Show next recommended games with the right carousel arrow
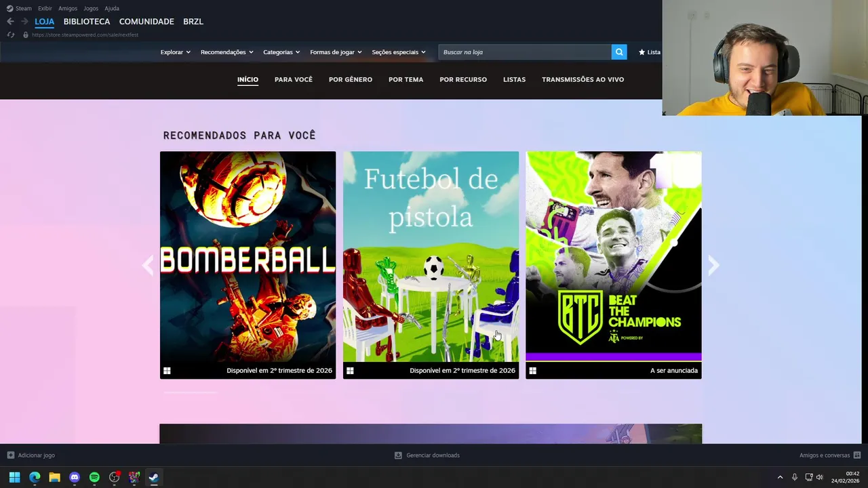Image resolution: width=868 pixels, height=488 pixels. tap(713, 265)
